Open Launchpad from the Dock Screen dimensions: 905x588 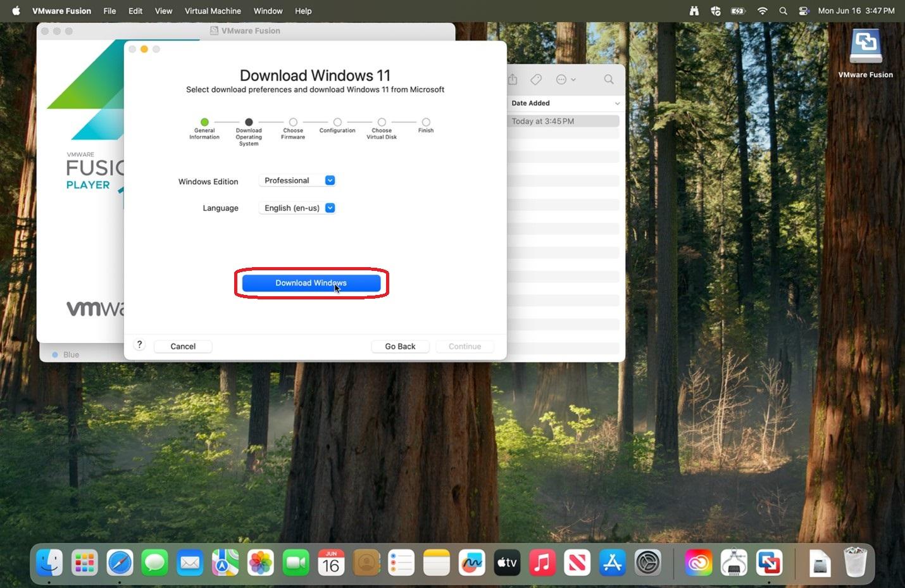[x=85, y=562]
